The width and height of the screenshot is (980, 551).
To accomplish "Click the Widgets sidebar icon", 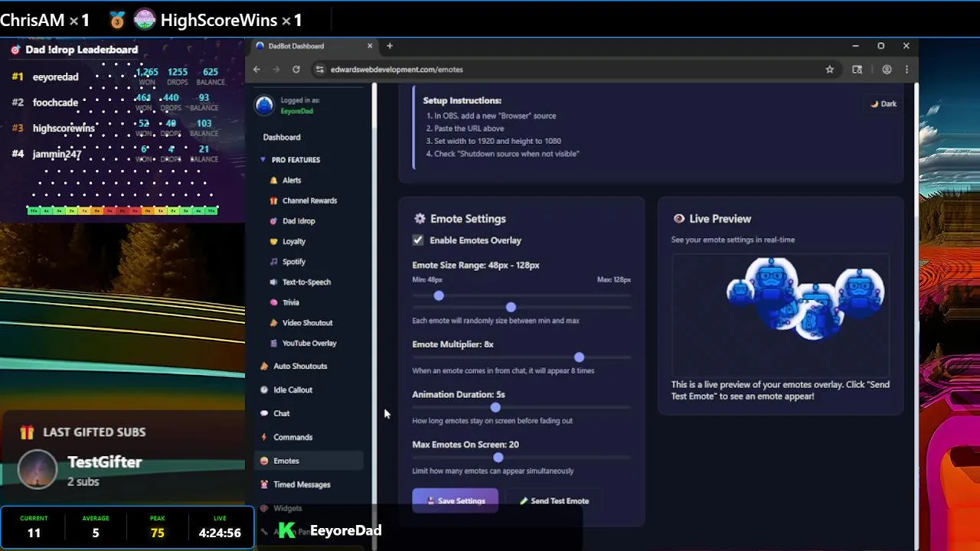I will 264,508.
